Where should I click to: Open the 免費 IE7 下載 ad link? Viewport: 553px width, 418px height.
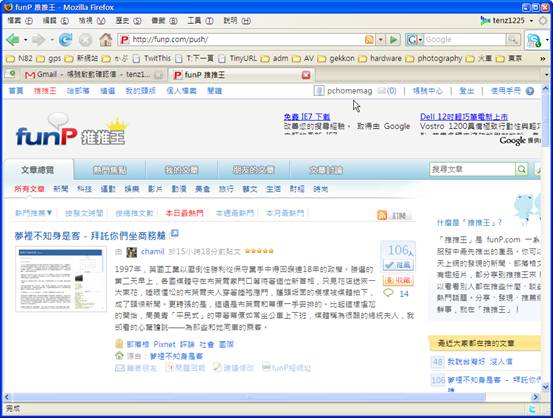[307, 116]
